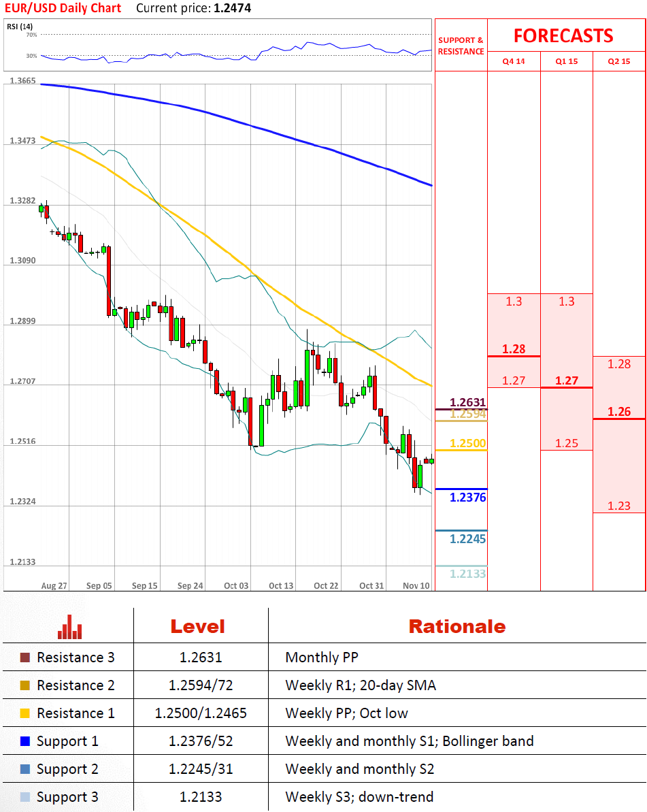This screenshot has height=812, width=647.
Task: Click the 1.2516 price axis label
Action: 22,441
